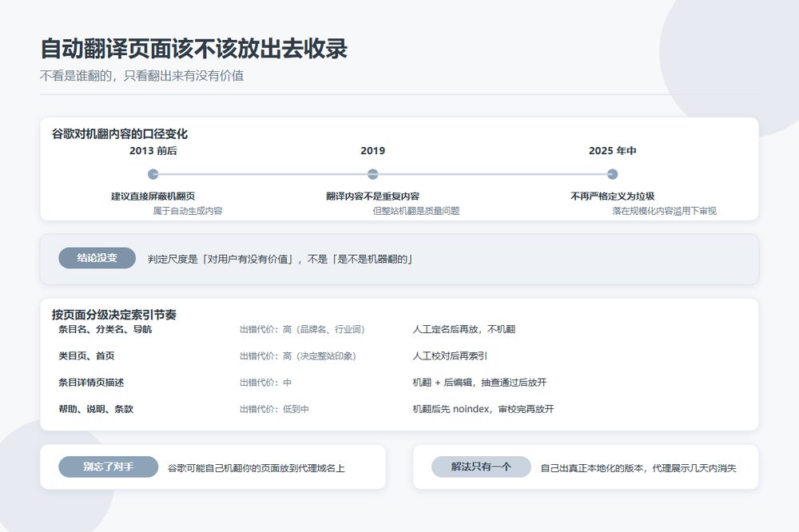Viewport: 799px width, 532px height.
Task: Click row label 条目详情页描述
Action: pyautogui.click(x=91, y=382)
